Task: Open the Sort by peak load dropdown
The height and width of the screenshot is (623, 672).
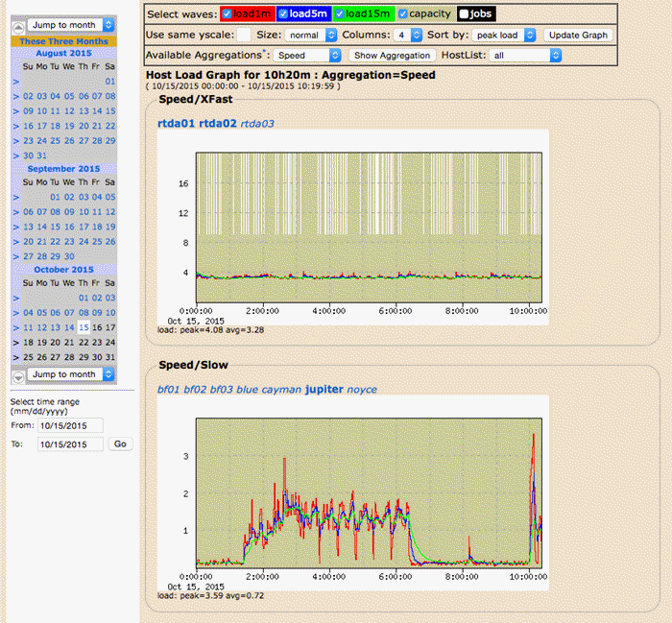Action: (503, 35)
